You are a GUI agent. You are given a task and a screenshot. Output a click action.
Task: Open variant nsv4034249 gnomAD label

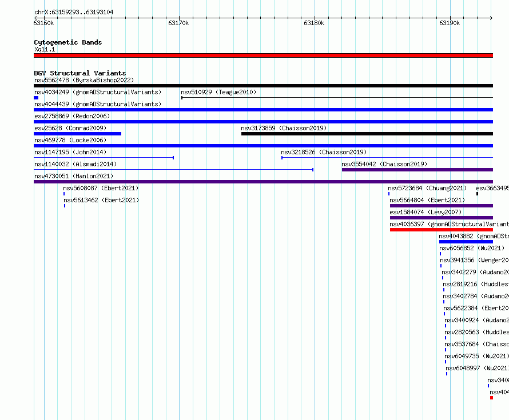(98, 92)
